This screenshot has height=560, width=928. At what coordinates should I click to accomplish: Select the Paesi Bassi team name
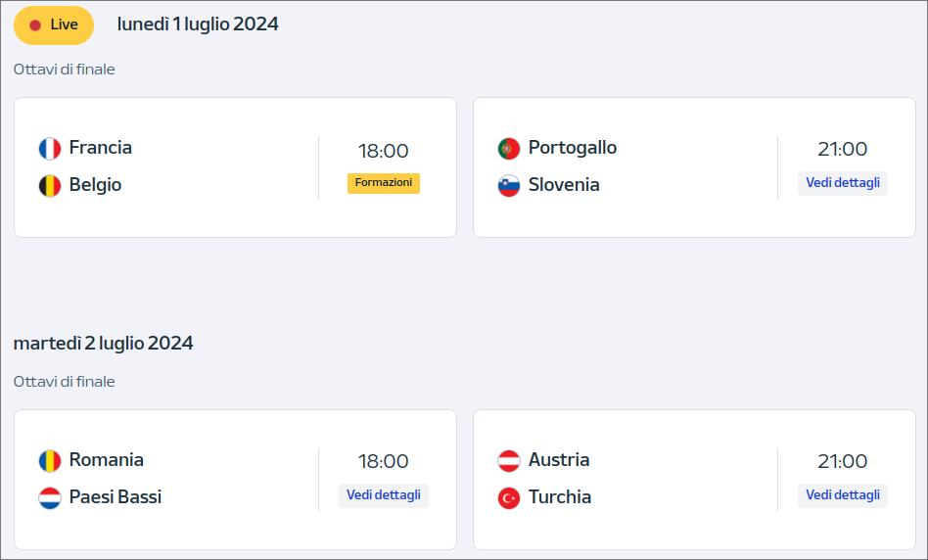point(116,497)
